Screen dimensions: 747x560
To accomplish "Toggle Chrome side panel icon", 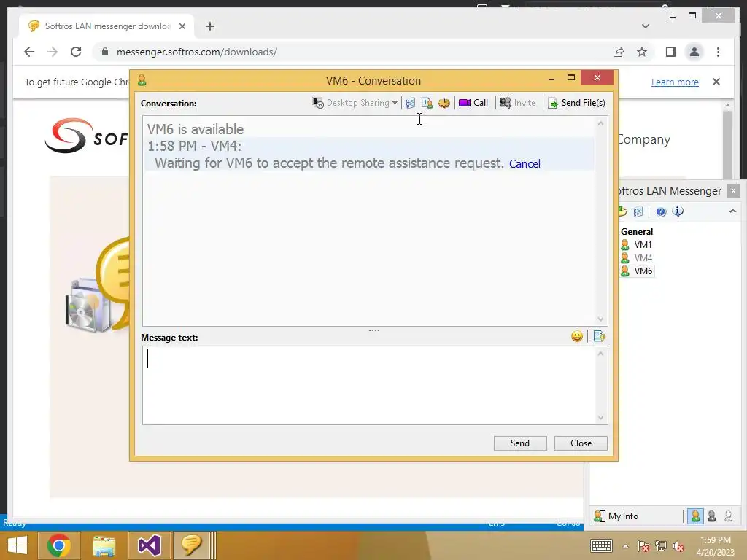I will pos(671,52).
